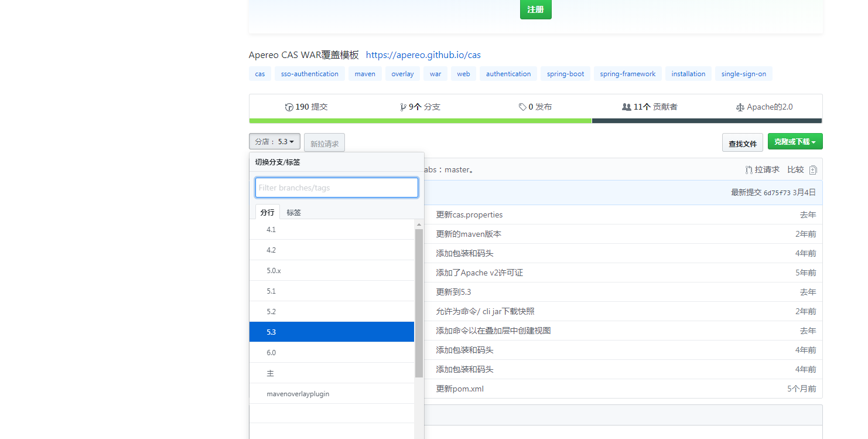
Task: Click commit message 更新到5.3
Action: [453, 292]
